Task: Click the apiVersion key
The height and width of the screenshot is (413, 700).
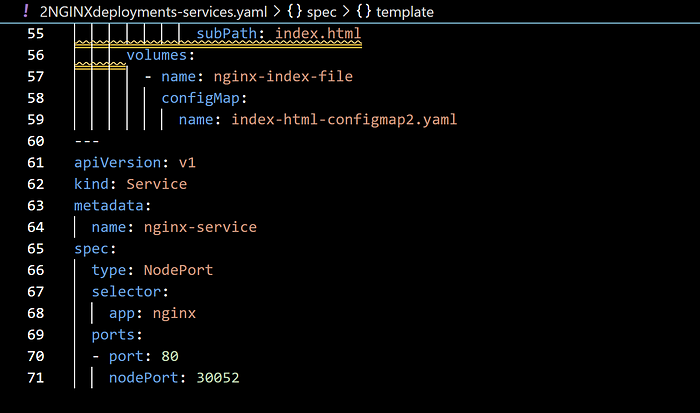Action: (118, 163)
